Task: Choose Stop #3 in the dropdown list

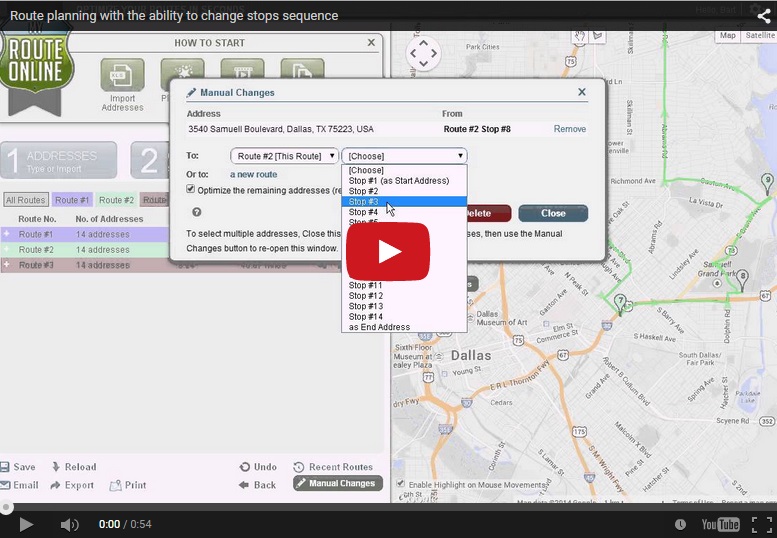Action: [404, 202]
